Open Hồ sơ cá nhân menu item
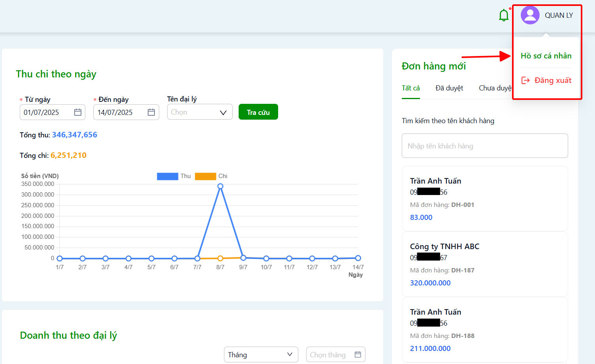 point(546,56)
